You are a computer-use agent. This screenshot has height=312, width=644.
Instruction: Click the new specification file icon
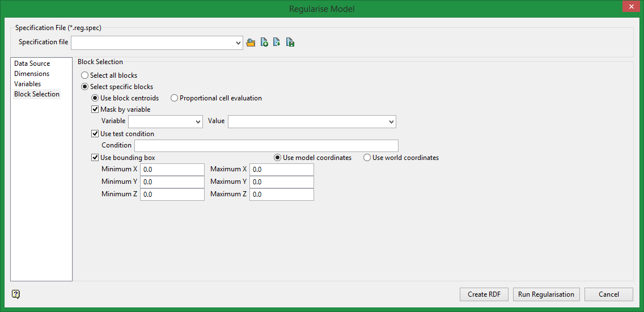264,43
